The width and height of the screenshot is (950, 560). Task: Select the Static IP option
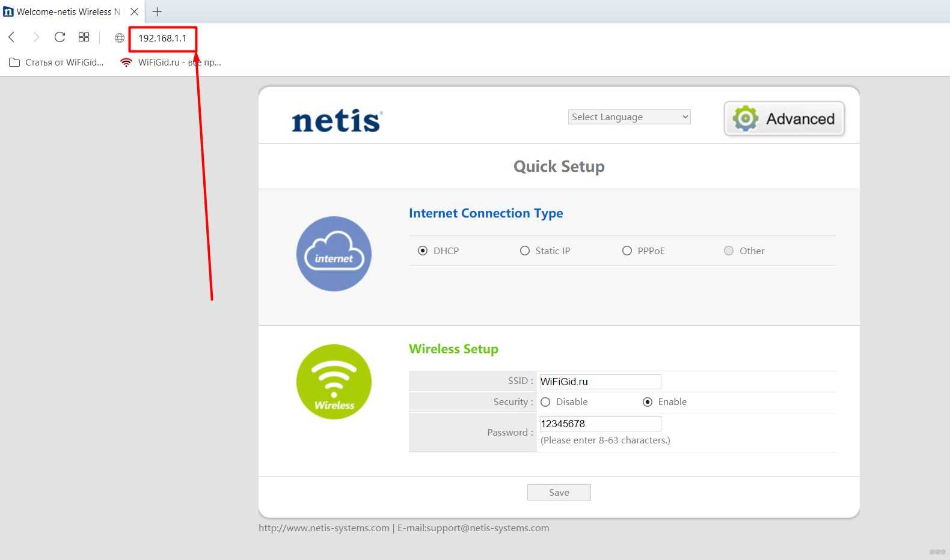point(525,251)
